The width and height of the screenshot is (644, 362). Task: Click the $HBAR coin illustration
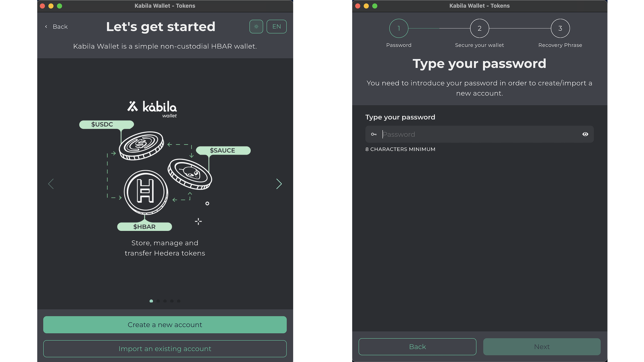coord(146,192)
